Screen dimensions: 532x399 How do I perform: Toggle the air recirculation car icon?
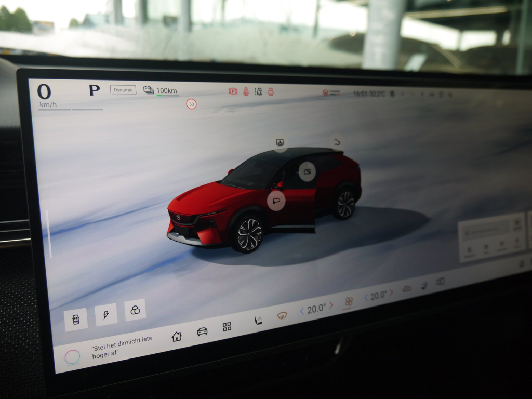[407, 289]
